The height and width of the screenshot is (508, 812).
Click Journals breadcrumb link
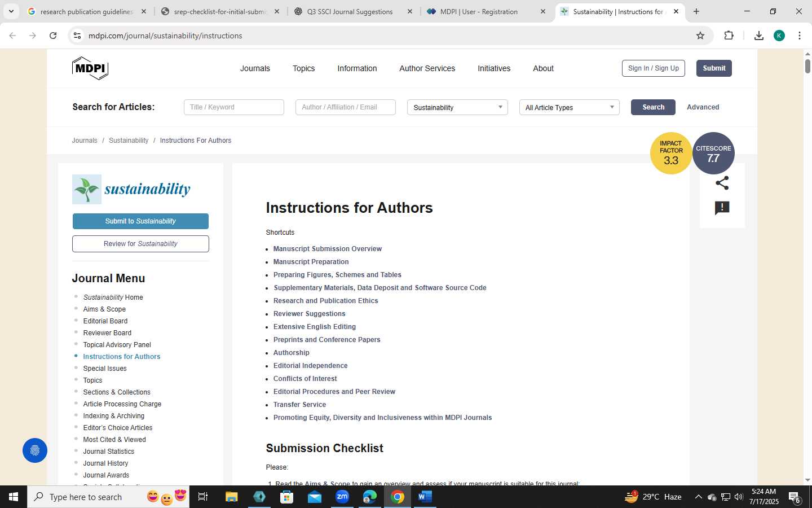coord(85,141)
